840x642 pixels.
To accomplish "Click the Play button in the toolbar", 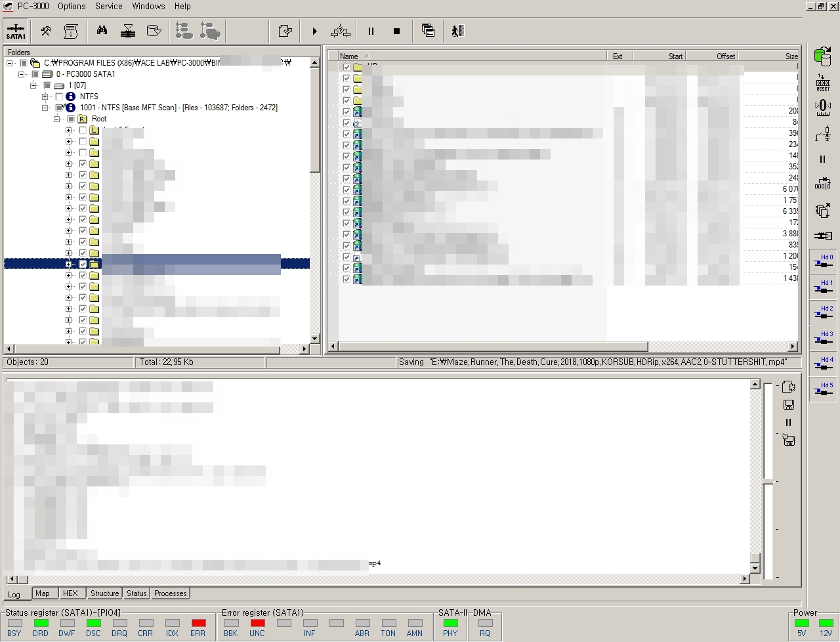I will point(314,31).
